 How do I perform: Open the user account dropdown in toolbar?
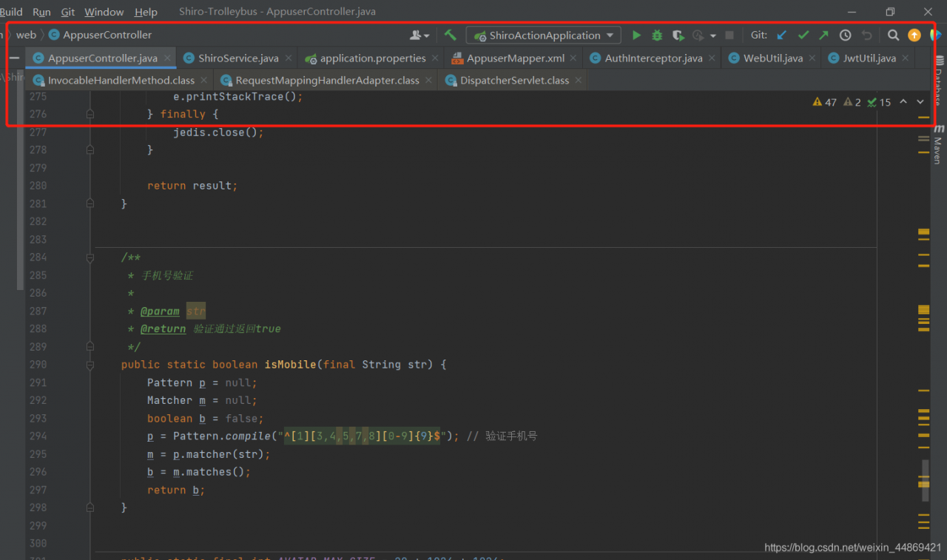419,36
